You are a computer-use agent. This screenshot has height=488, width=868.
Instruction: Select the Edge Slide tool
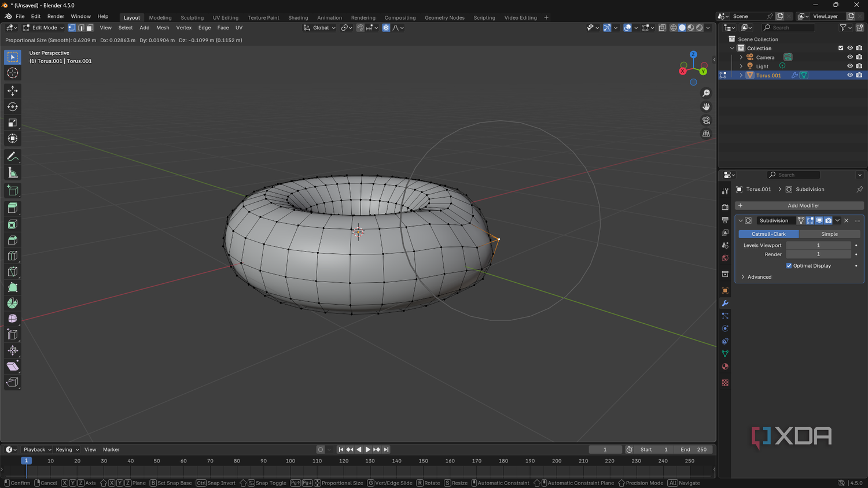pyautogui.click(x=13, y=334)
